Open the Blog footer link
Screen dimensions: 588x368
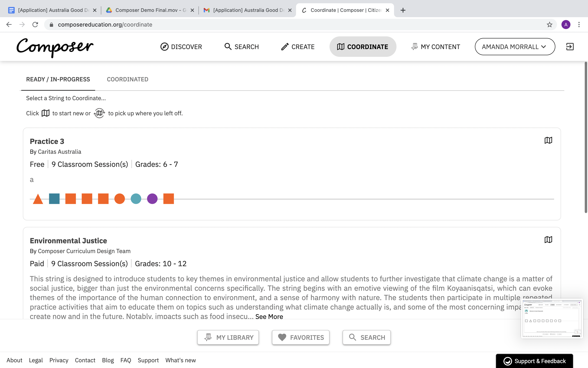(x=108, y=360)
